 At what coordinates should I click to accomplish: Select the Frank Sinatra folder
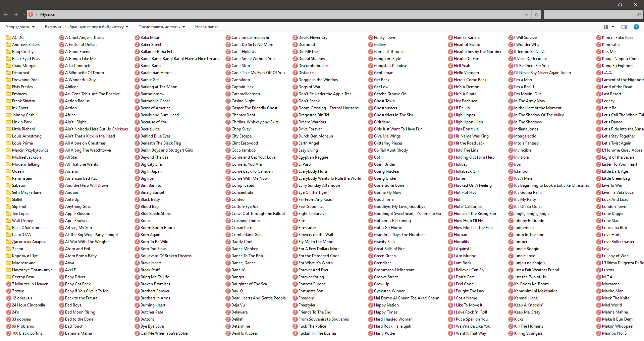(20, 101)
